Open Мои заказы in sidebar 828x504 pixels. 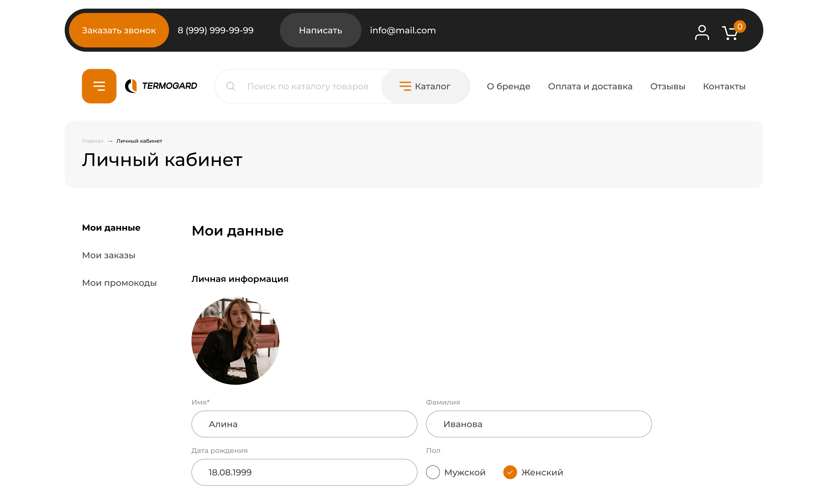pyautogui.click(x=109, y=255)
